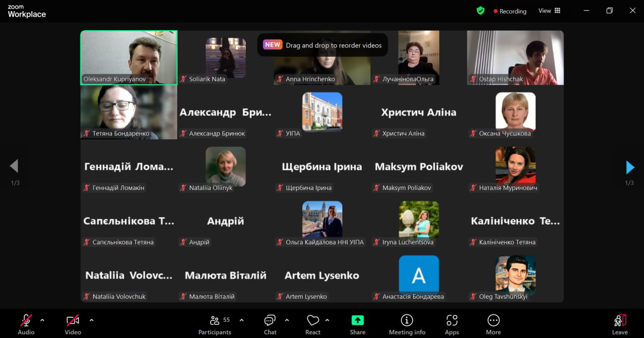Open the Apps panel

click(x=452, y=324)
